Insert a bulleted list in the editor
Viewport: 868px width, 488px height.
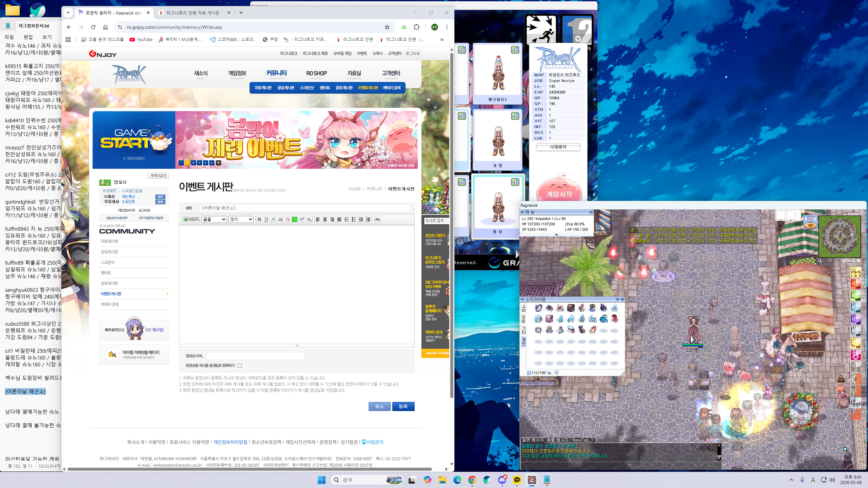pos(354,220)
